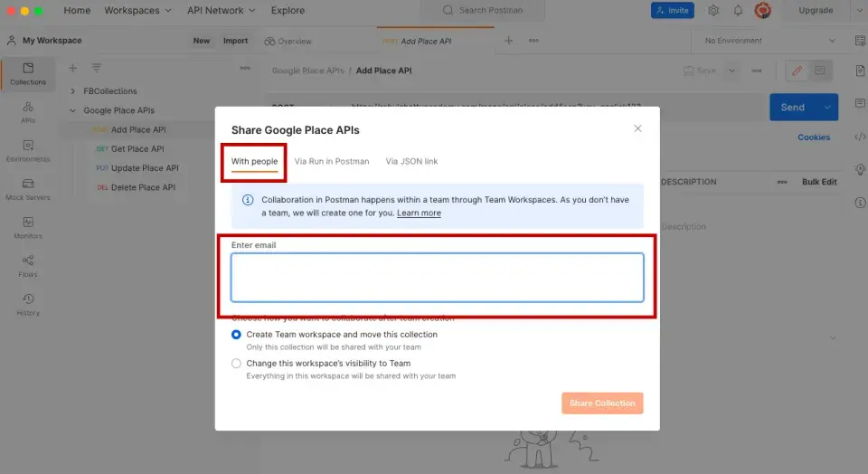The width and height of the screenshot is (868, 474).
Task: Switch to the Via Run in Postman tab
Action: 332,162
